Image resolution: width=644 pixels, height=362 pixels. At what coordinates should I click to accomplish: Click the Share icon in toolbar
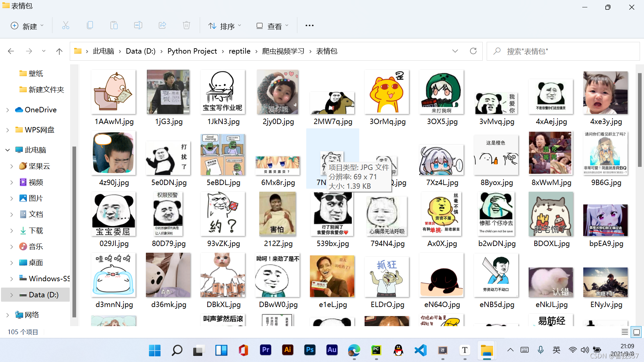tap(162, 25)
